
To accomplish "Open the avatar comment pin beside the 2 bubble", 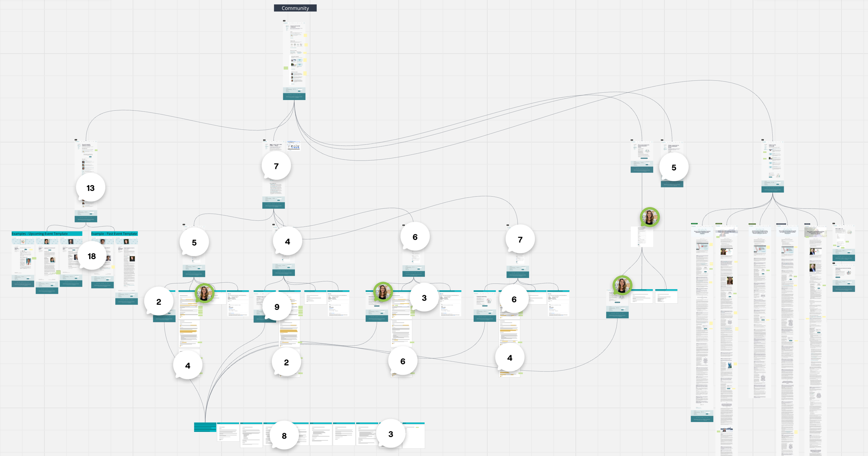I will tap(205, 293).
